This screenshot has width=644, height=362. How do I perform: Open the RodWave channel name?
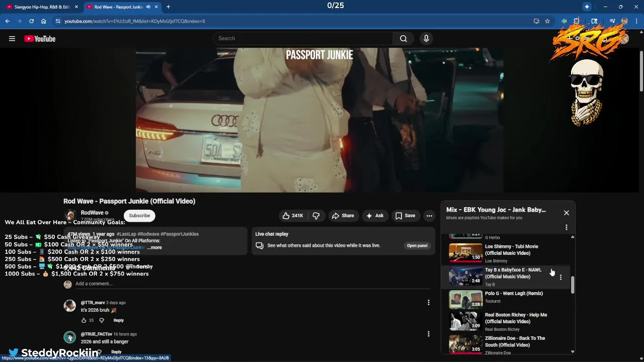92,213
